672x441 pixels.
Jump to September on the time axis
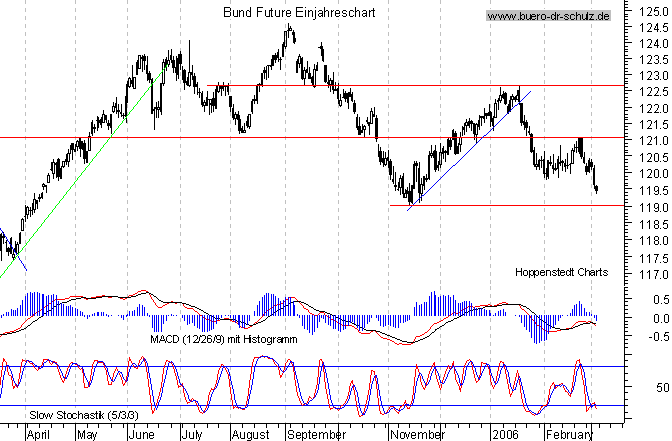[x=315, y=435]
